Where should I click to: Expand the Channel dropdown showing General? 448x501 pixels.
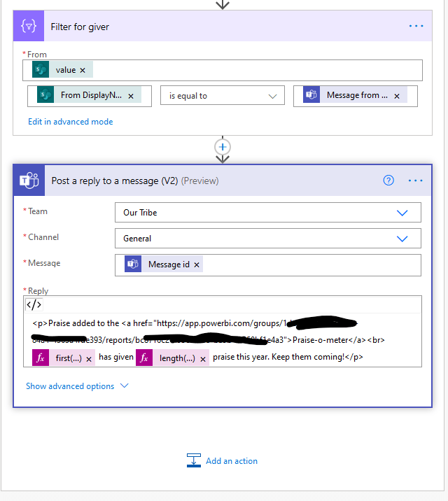coord(402,238)
